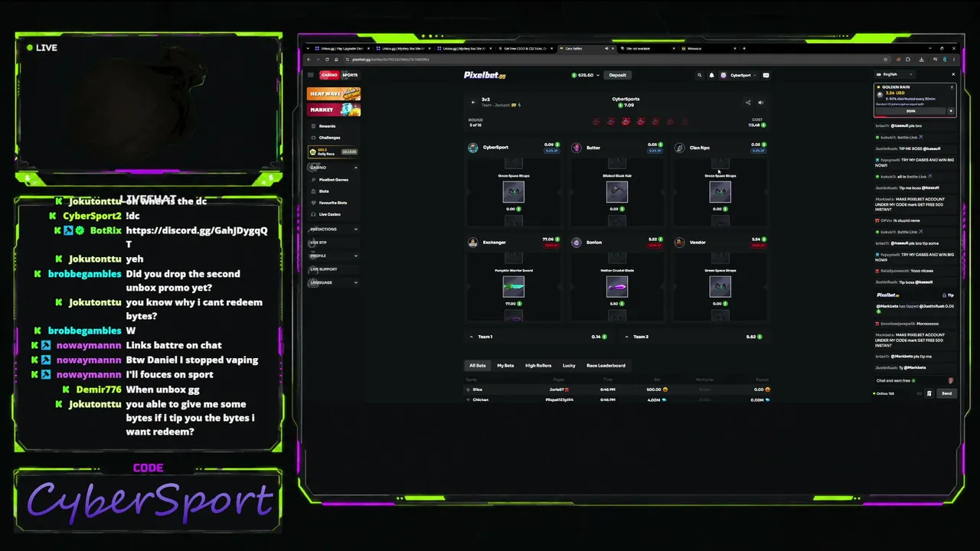
Task: Click the Pixelbet.gg logo
Action: (485, 75)
